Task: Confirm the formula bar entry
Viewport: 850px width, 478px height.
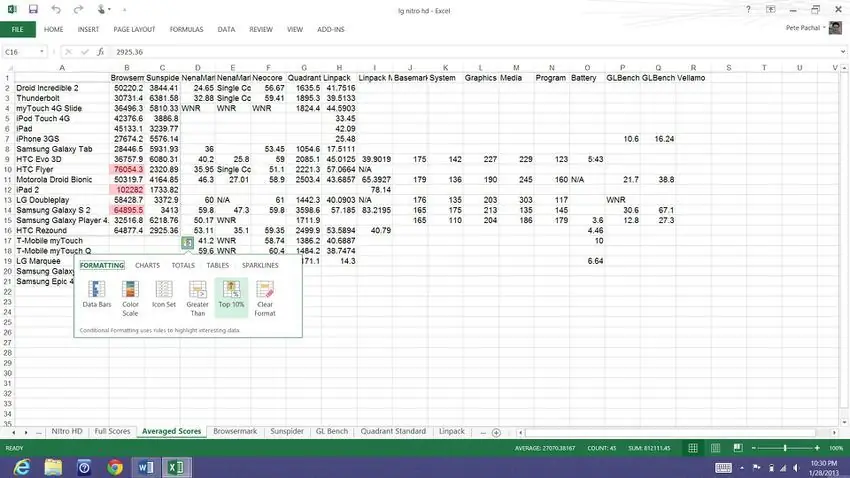Action: point(85,51)
